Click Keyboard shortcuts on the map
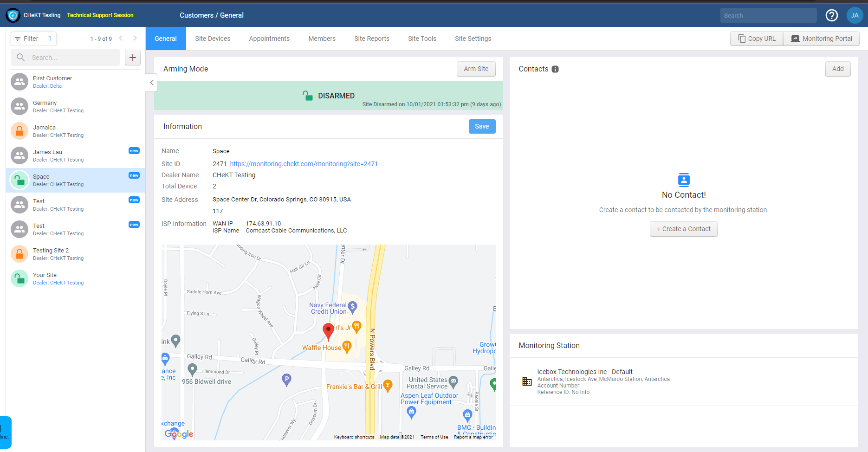Image resolution: width=868 pixels, height=452 pixels. pyautogui.click(x=354, y=437)
